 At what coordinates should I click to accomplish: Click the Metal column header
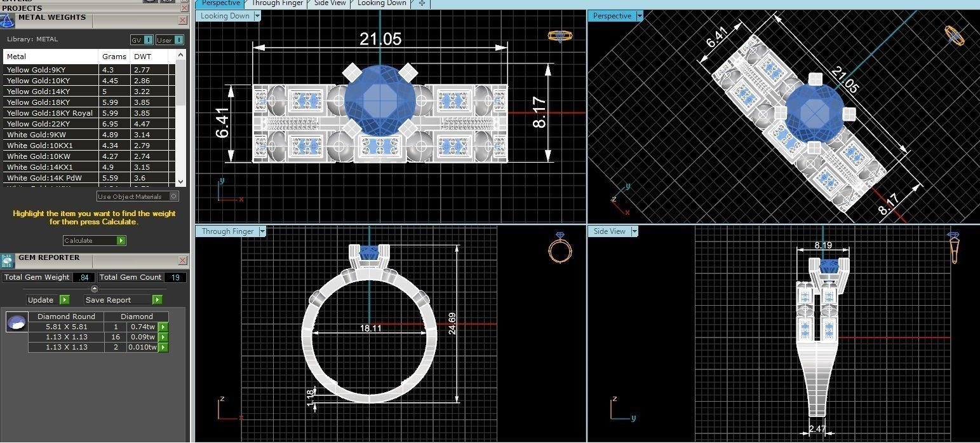point(51,57)
